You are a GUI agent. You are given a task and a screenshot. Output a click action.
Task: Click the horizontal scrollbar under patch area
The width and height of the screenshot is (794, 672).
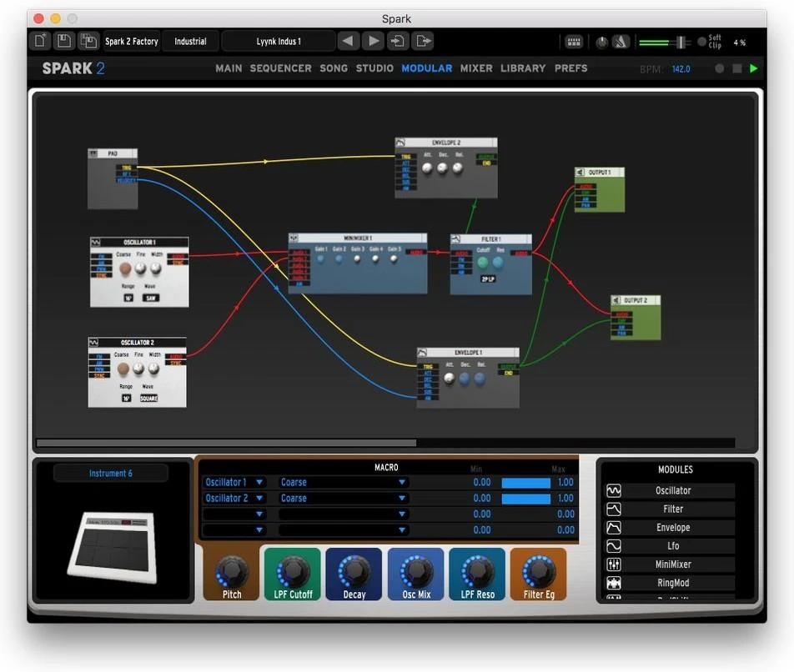(226, 443)
